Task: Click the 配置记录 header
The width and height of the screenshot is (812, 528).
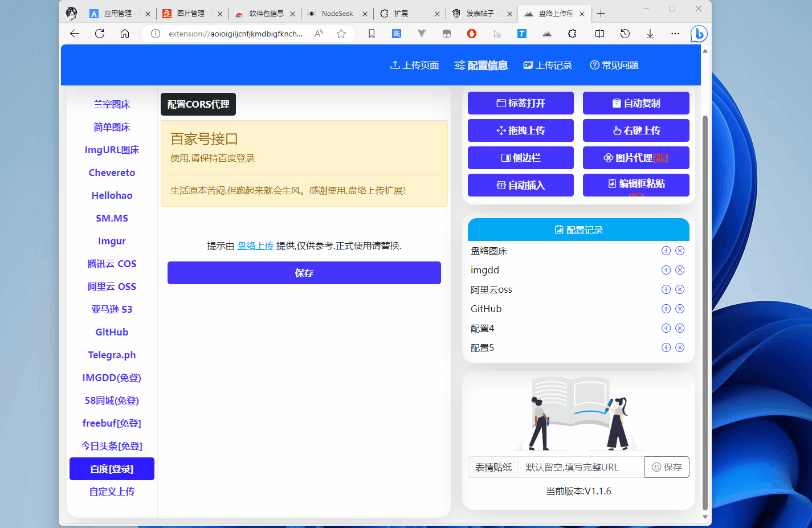Action: (x=578, y=230)
